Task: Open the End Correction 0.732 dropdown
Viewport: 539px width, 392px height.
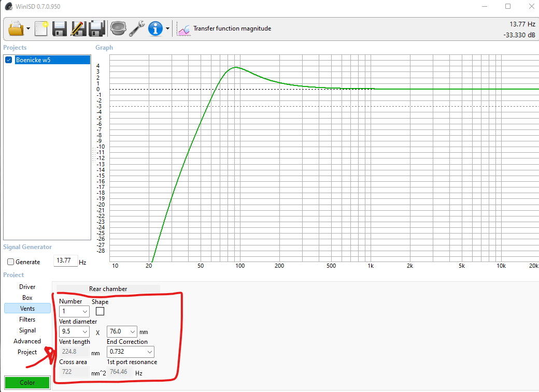Action: [x=130, y=352]
